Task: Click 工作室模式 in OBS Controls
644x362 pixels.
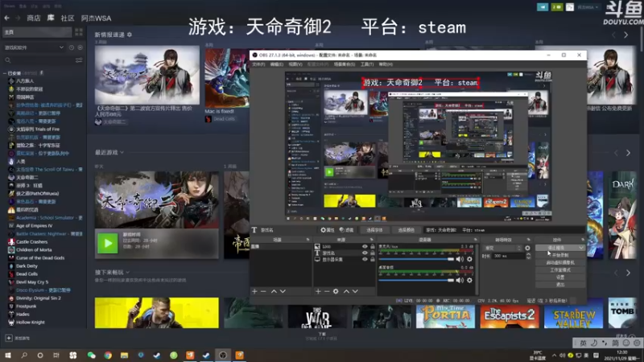Action: click(560, 270)
